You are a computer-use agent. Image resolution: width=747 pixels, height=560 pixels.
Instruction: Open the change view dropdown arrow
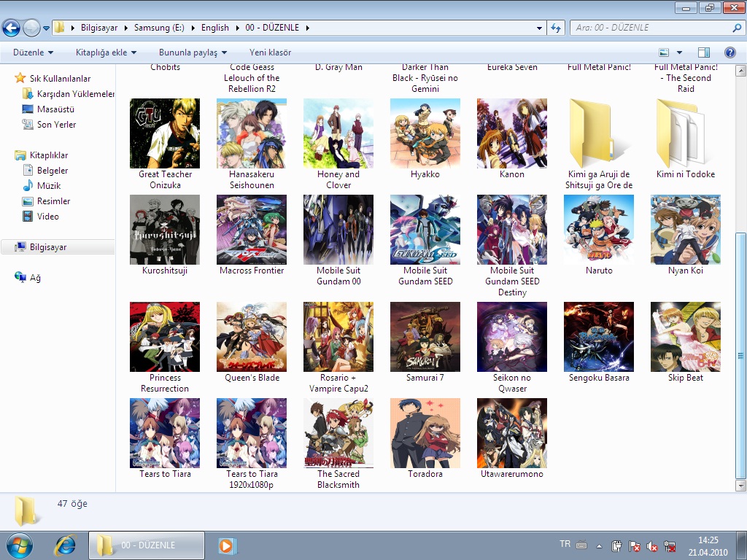[x=680, y=52]
